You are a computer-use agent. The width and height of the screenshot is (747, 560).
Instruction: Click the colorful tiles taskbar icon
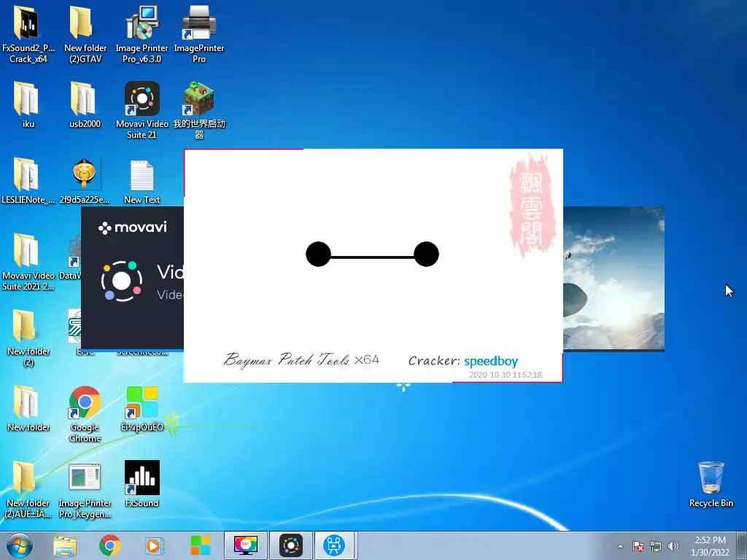[x=200, y=545]
